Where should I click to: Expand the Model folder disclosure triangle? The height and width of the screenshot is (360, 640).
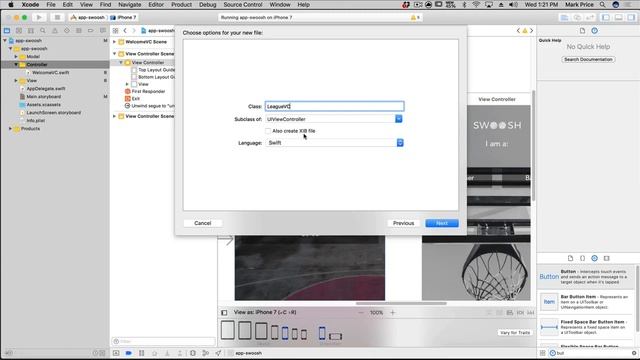[x=16, y=56]
